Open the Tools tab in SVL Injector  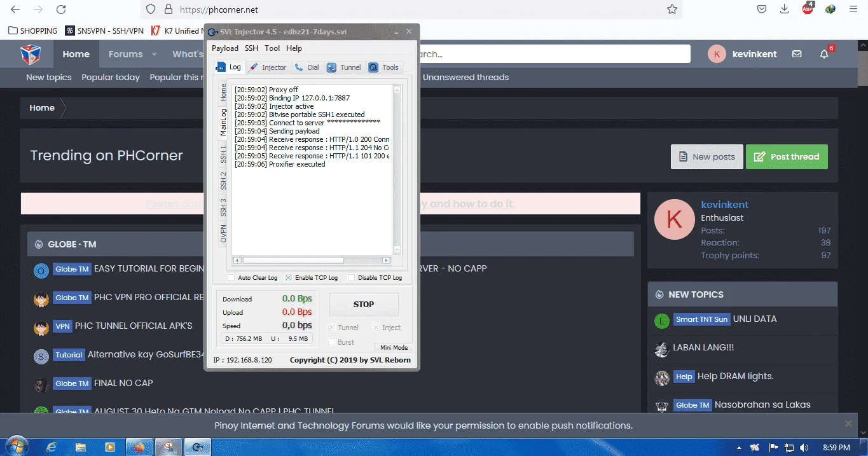pyautogui.click(x=383, y=67)
